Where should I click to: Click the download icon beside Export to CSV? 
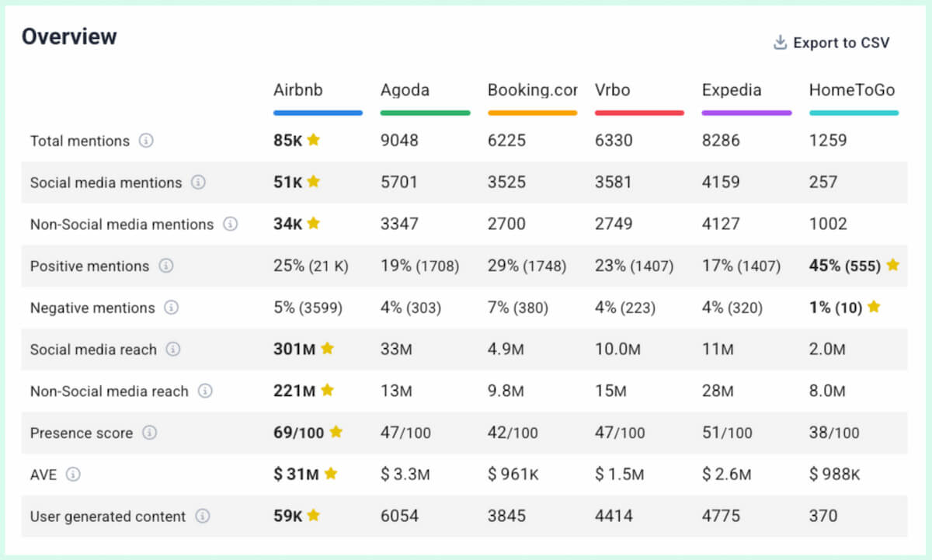click(x=779, y=42)
